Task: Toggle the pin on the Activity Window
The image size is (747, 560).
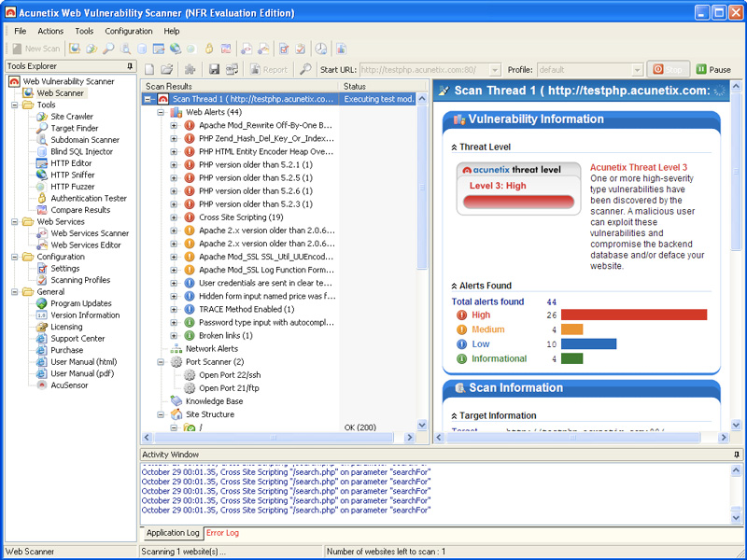Action: point(737,455)
